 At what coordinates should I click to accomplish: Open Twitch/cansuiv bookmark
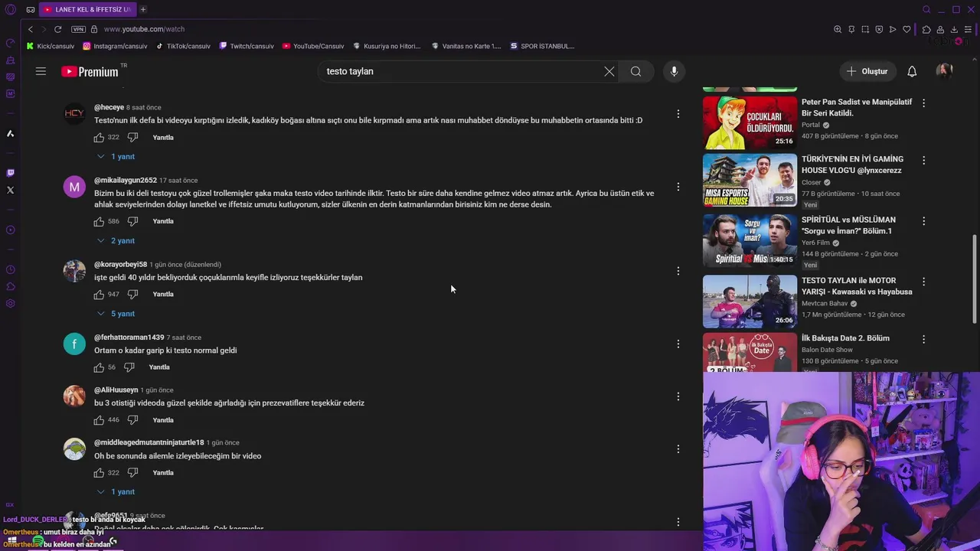click(247, 46)
